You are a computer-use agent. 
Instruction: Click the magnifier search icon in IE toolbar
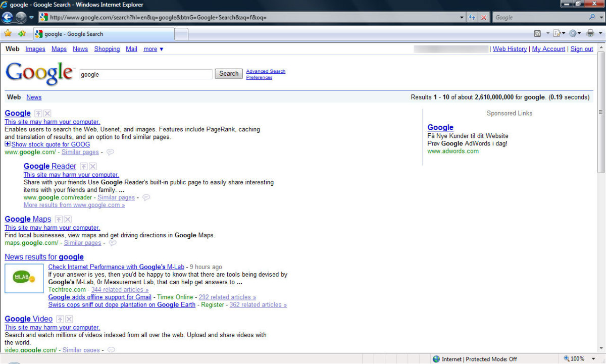tap(592, 17)
